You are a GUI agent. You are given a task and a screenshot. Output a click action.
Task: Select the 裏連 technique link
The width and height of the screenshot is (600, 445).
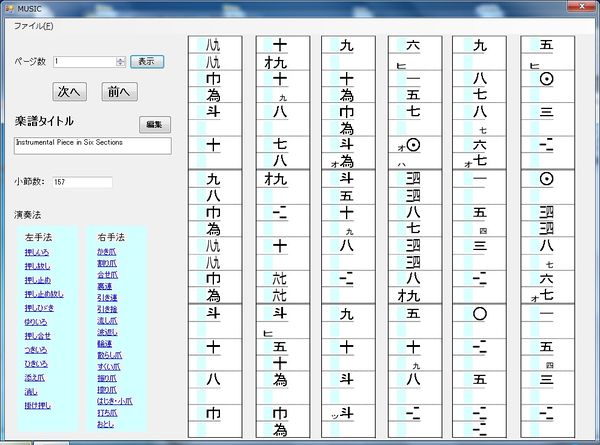103,285
